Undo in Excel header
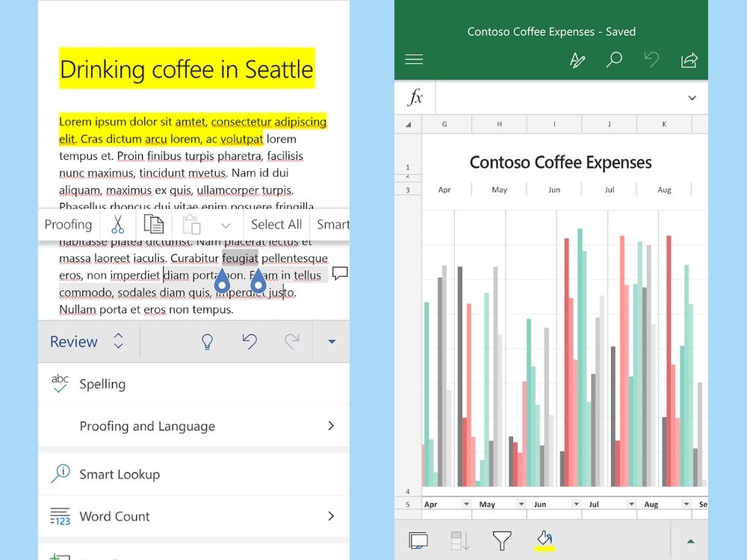This screenshot has width=747, height=560. coord(651,60)
